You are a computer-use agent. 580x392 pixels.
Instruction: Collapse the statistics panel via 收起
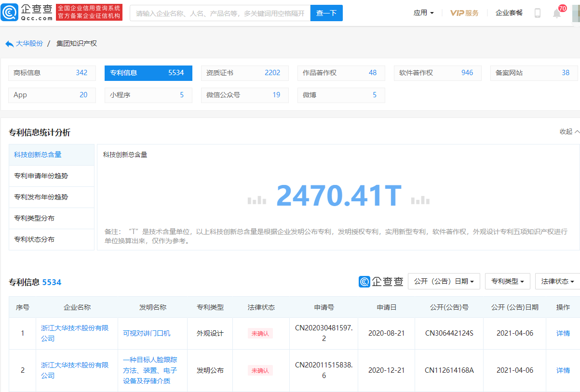pos(569,132)
